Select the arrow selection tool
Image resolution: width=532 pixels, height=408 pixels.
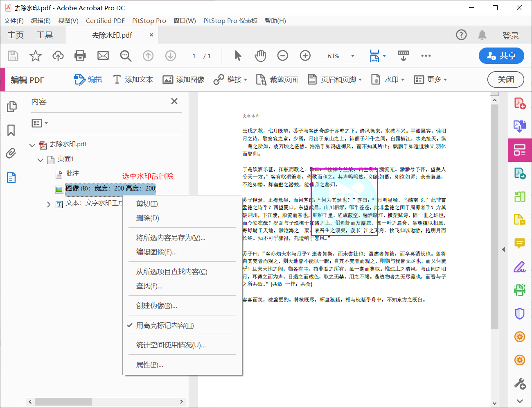[x=238, y=56]
